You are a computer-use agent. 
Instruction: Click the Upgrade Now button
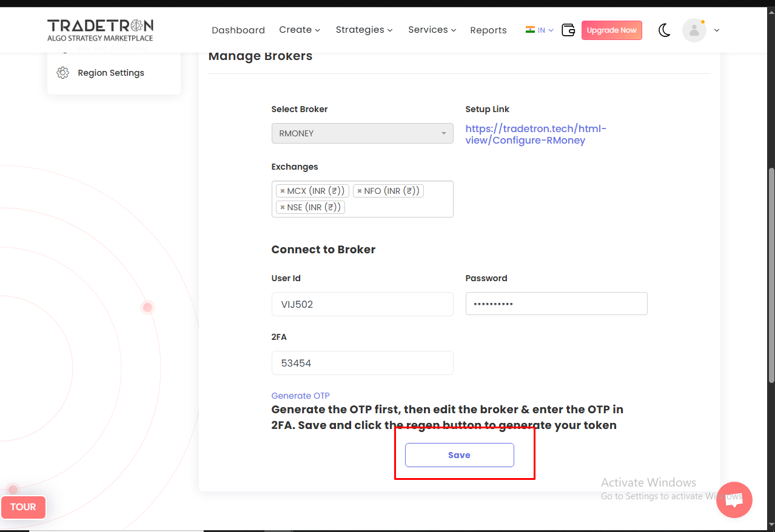(x=612, y=30)
